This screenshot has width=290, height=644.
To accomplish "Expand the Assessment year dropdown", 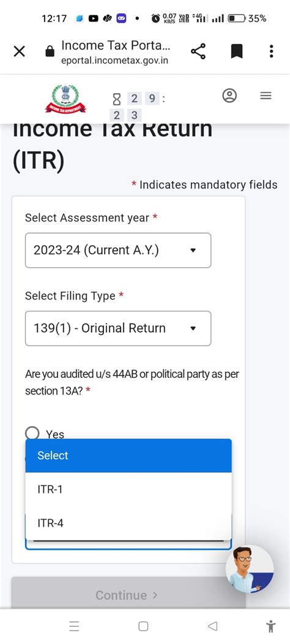I will [x=118, y=250].
